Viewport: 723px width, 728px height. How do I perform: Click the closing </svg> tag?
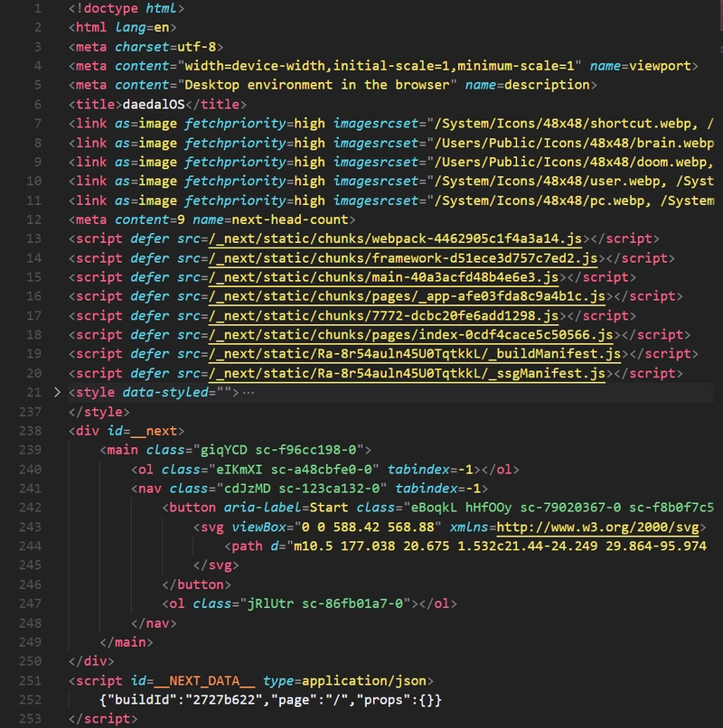(216, 565)
